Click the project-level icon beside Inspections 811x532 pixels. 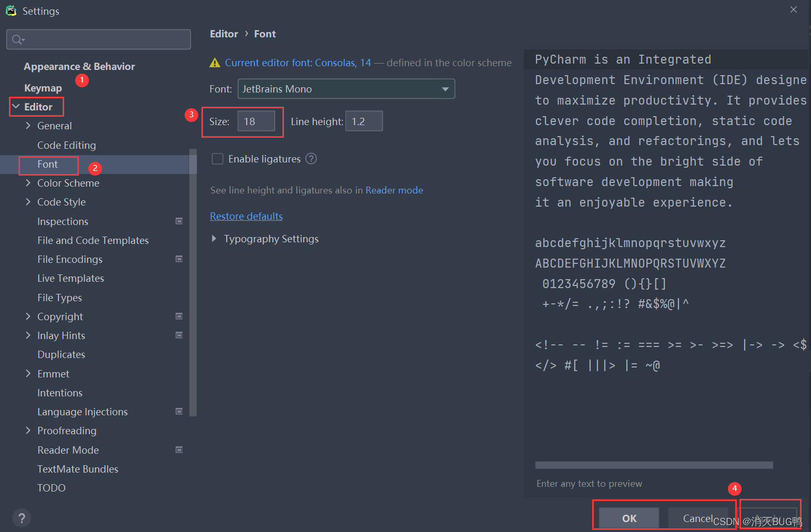point(179,221)
